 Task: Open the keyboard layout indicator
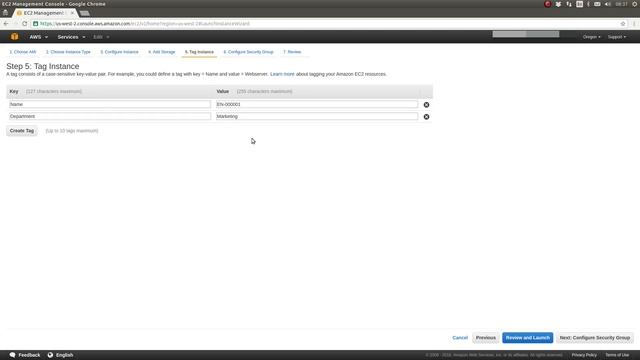click(580, 4)
